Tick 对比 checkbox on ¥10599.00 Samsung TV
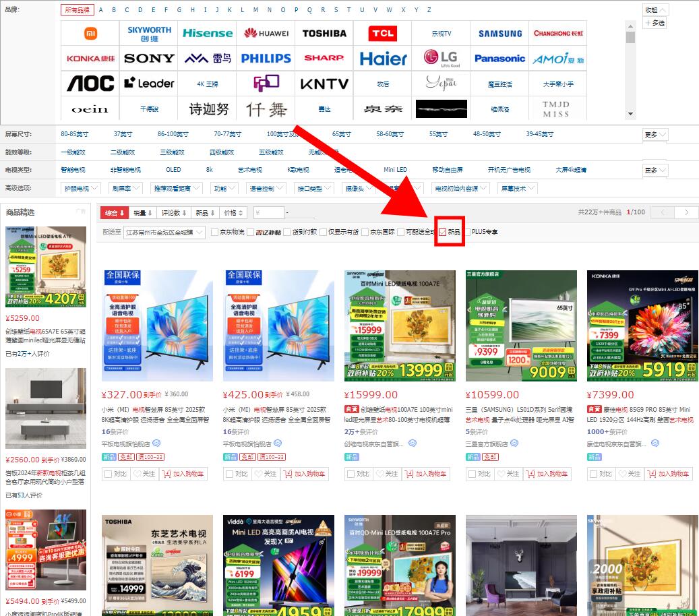 (x=472, y=474)
